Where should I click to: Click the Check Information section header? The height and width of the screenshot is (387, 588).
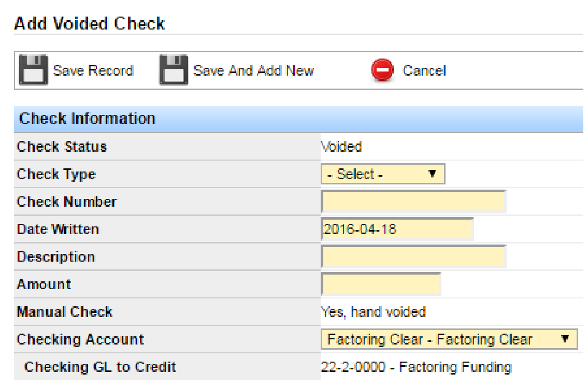(x=298, y=119)
